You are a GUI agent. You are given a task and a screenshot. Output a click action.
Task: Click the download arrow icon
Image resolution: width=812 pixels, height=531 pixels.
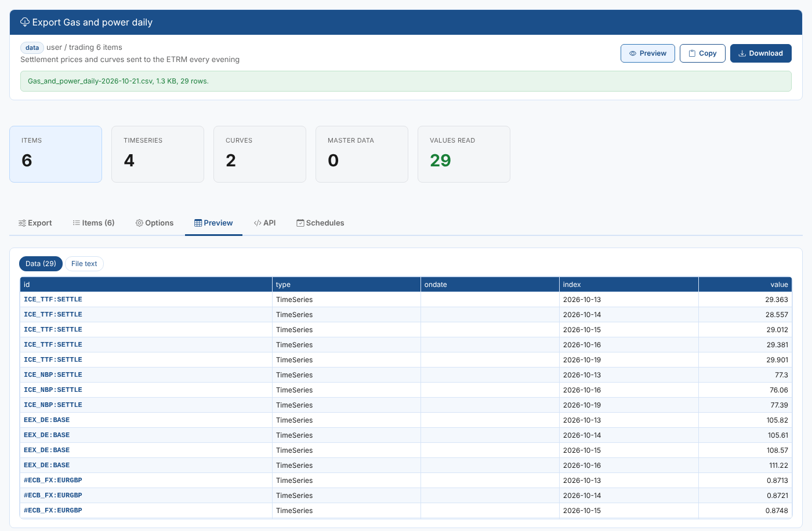742,53
